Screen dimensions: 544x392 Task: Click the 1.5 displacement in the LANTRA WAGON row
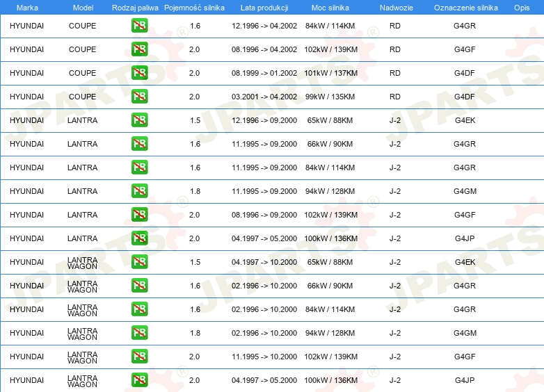195,262
